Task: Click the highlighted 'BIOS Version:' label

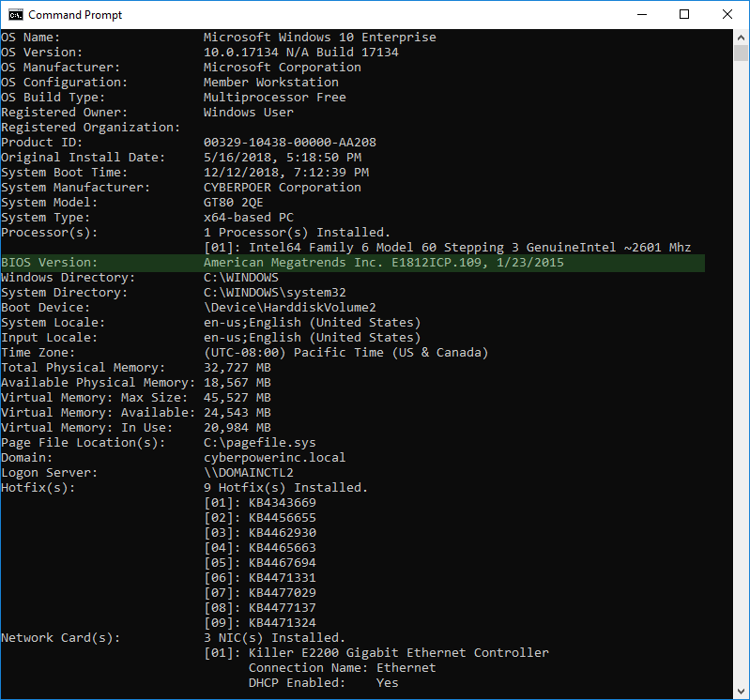Action: 49,263
